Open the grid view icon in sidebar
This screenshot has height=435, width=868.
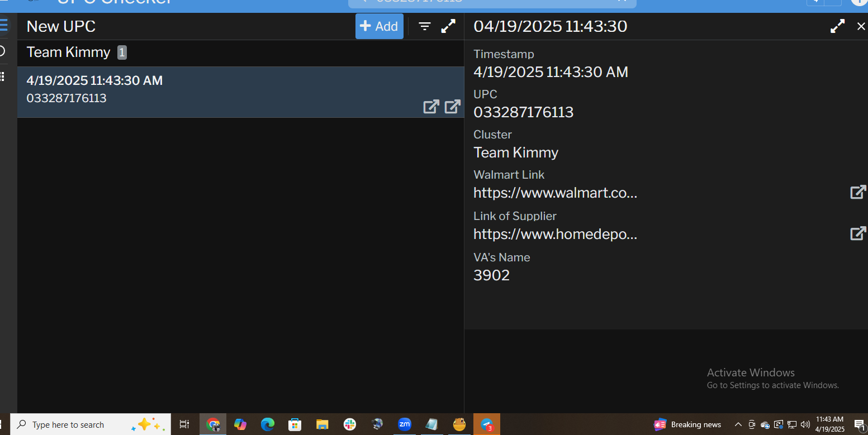(x=3, y=77)
